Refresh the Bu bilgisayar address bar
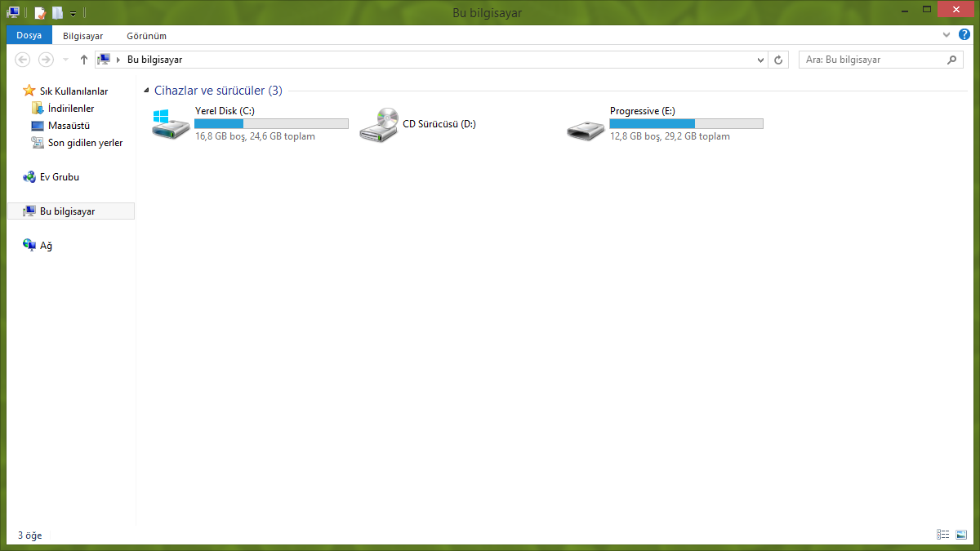Image resolution: width=980 pixels, height=551 pixels. click(778, 60)
